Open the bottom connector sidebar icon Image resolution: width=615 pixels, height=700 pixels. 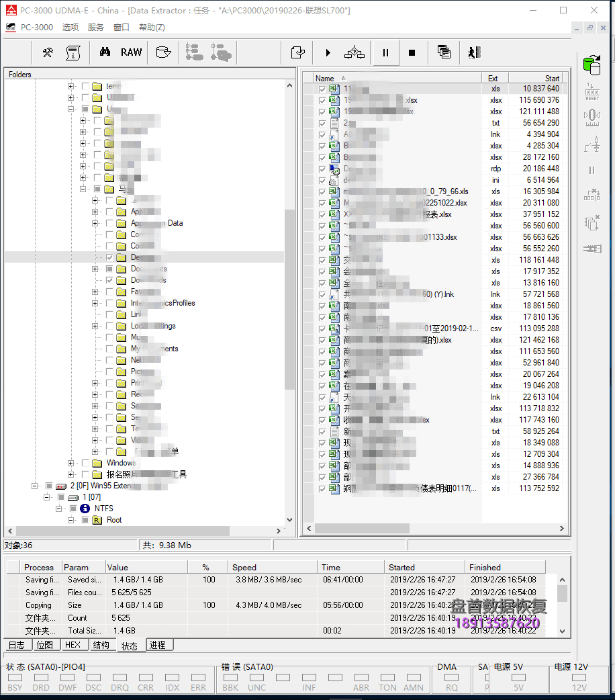click(592, 249)
